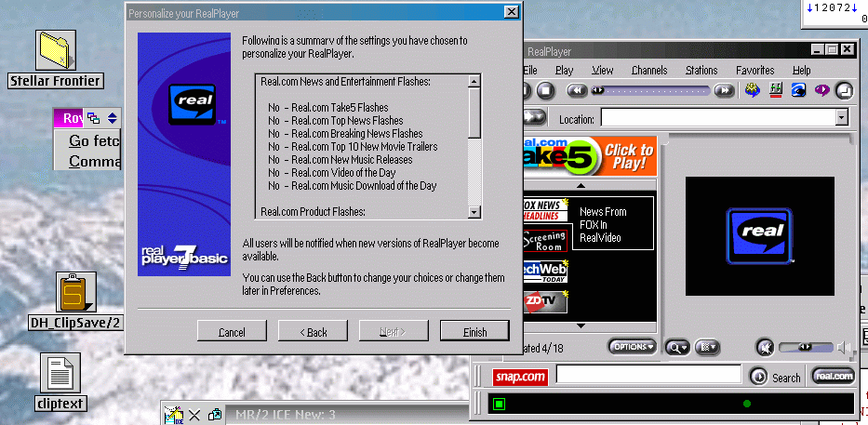Open the OPTIONS dropdown in the channels panel

pyautogui.click(x=633, y=347)
